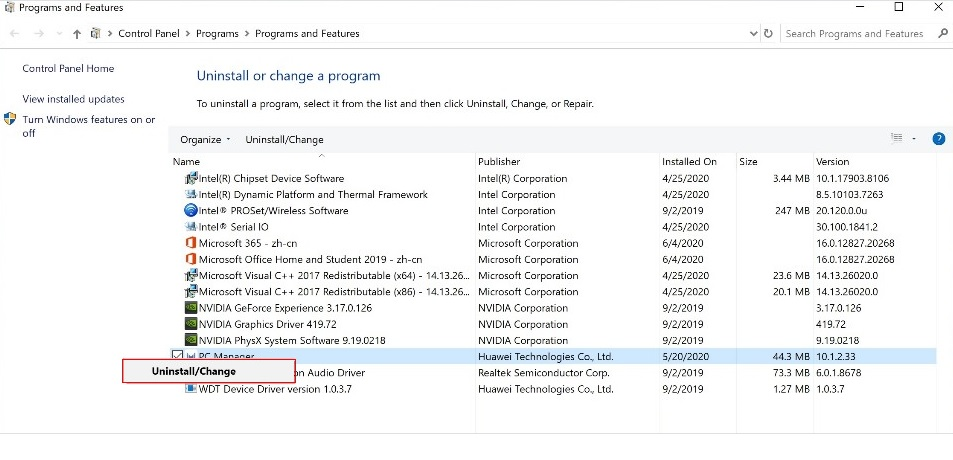Click the NVIDIA GeForce Experience icon
This screenshot has height=460, width=953.
point(191,308)
